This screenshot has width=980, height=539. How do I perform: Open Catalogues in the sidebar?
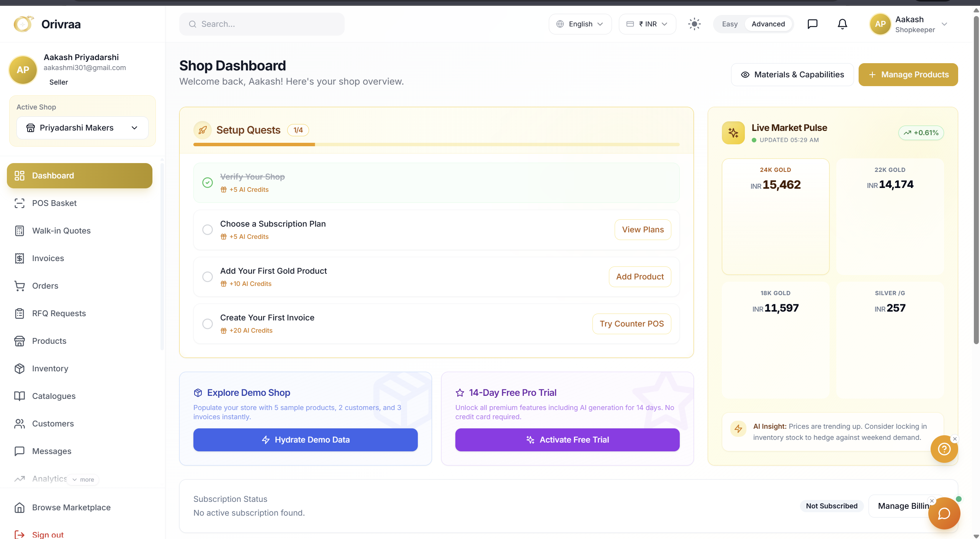click(80, 396)
